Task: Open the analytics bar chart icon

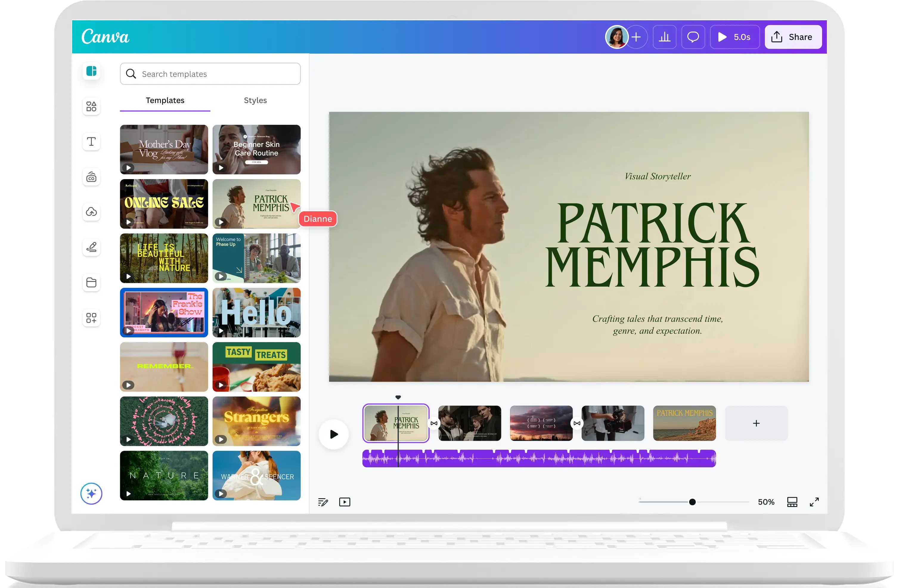Action: pyautogui.click(x=664, y=37)
